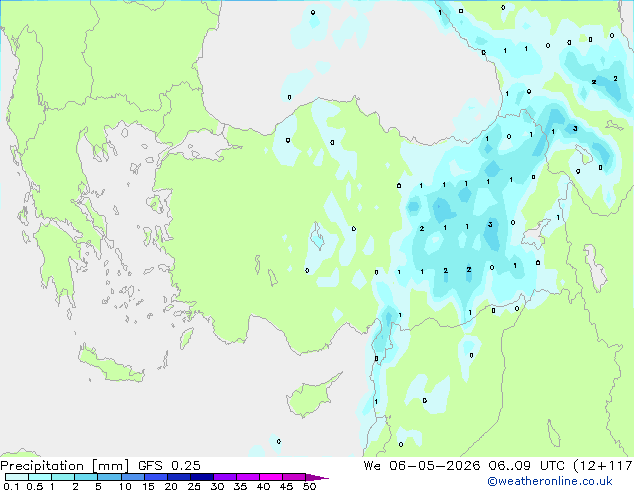Viewport: 634px width, 490px height.
Task: Click the legend label '25'
Action: (x=194, y=486)
